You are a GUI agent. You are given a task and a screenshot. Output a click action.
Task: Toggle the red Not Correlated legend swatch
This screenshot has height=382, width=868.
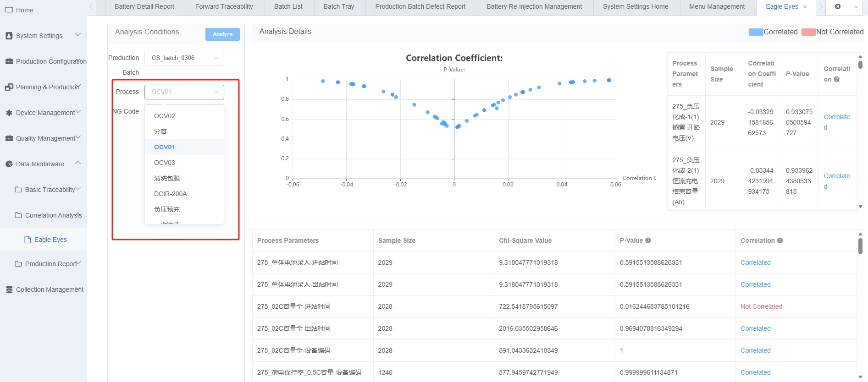point(809,32)
